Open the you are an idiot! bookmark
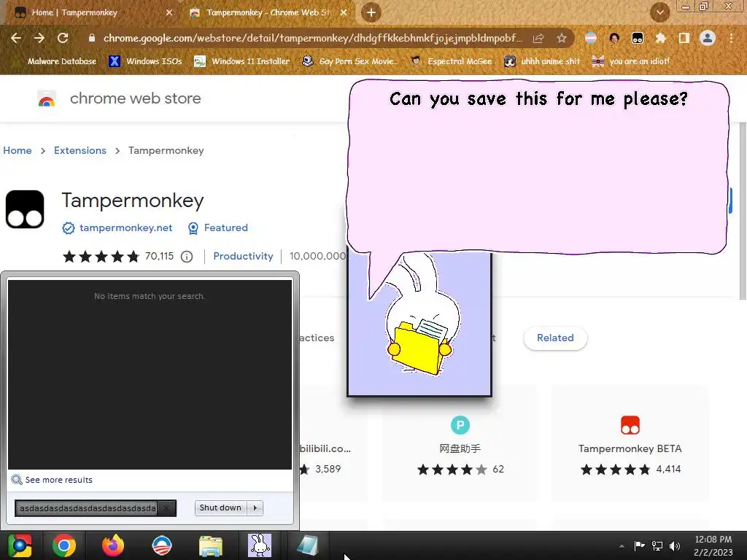The height and width of the screenshot is (560, 747). 630,61
